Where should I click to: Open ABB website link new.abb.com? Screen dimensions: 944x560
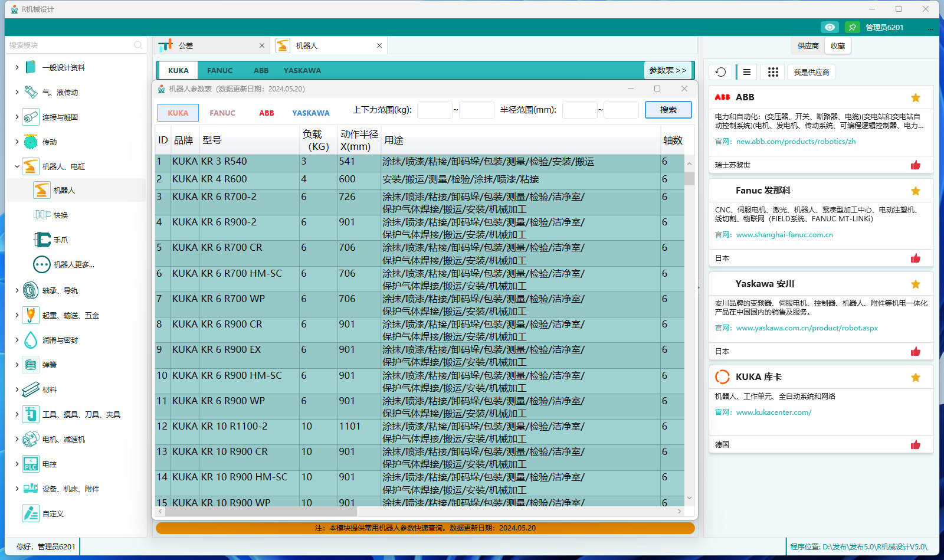tap(796, 142)
